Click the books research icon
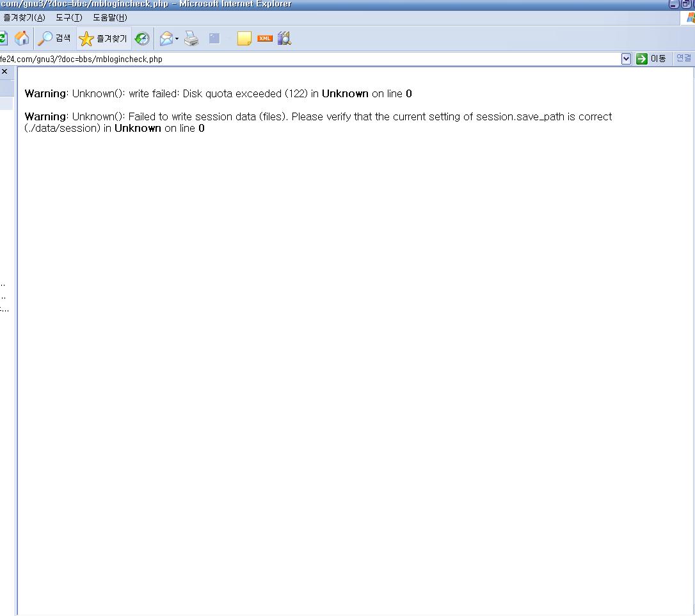Image resolution: width=695 pixels, height=616 pixels. click(284, 38)
